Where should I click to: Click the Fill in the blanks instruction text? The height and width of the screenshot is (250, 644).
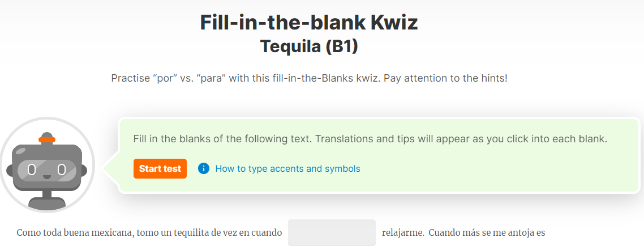tap(370, 138)
